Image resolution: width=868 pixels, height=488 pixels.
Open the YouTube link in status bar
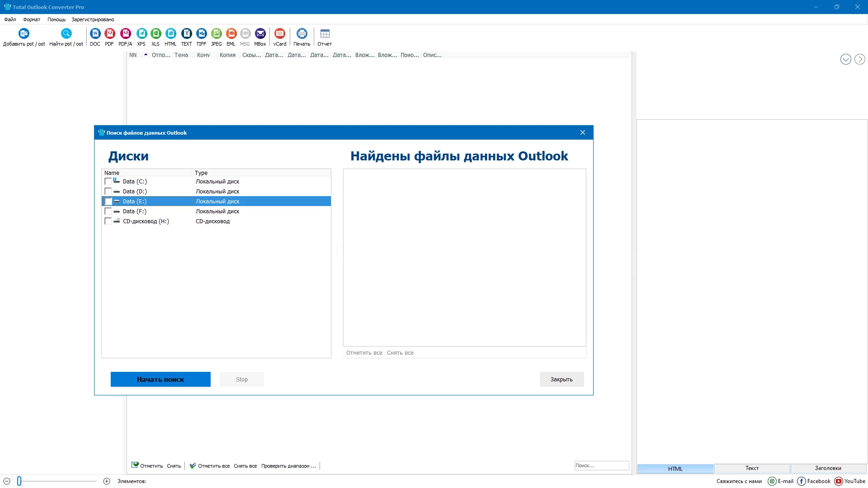click(850, 481)
